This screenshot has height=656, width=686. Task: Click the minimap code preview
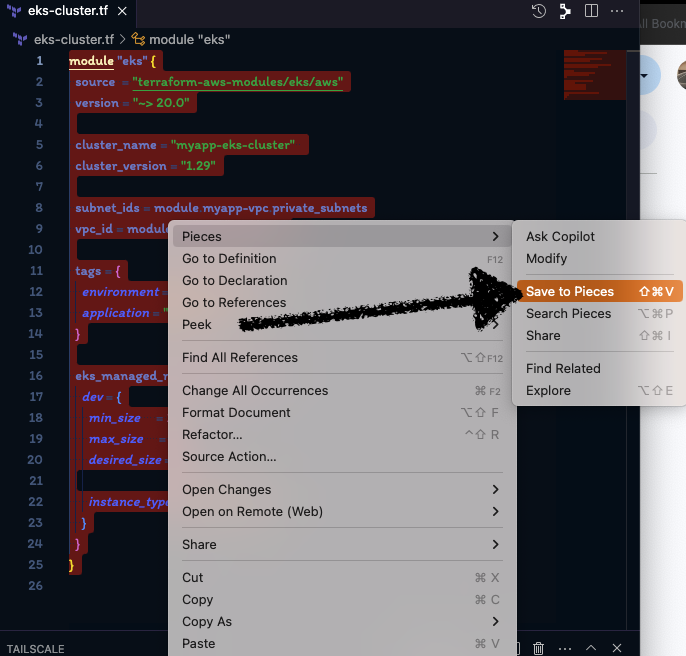tap(595, 75)
